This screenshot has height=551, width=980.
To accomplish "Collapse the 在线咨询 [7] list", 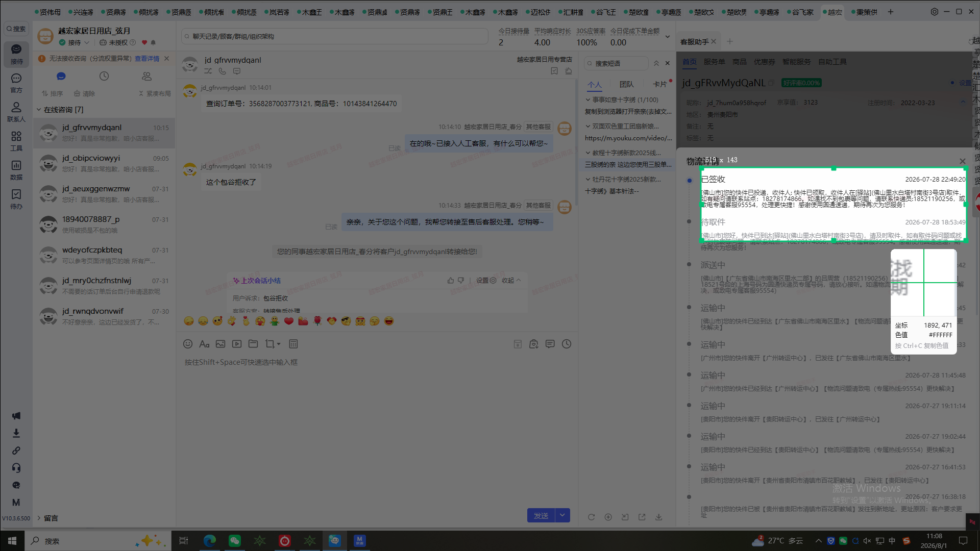I will click(39, 110).
